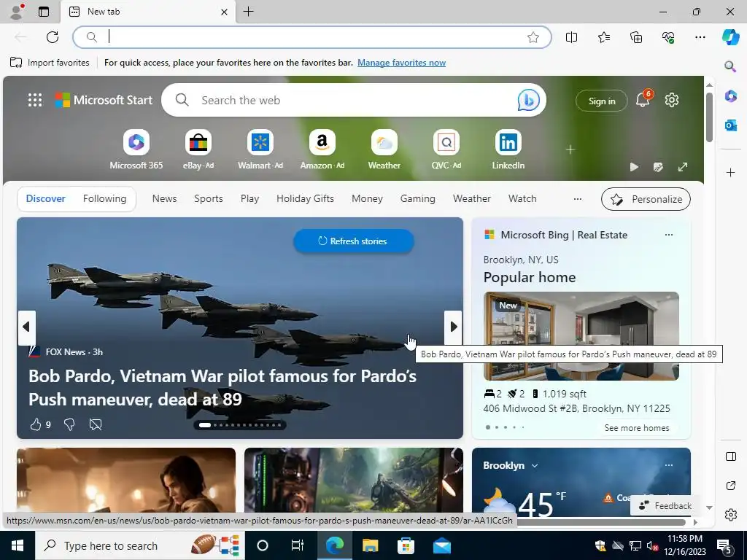Viewport: 747px width, 560px height.
Task: Open the LinkedIn quick link
Action: (508, 149)
